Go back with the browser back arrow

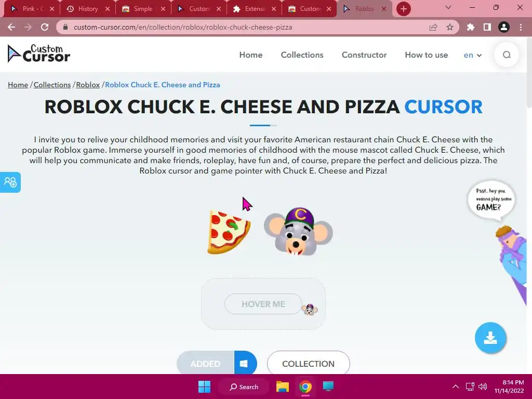click(x=11, y=27)
